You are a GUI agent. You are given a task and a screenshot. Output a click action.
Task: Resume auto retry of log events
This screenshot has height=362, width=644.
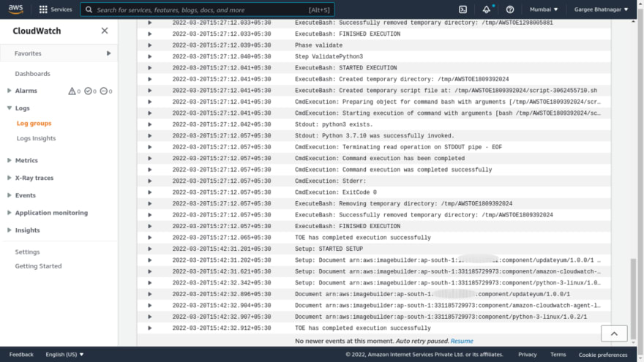pyautogui.click(x=462, y=341)
